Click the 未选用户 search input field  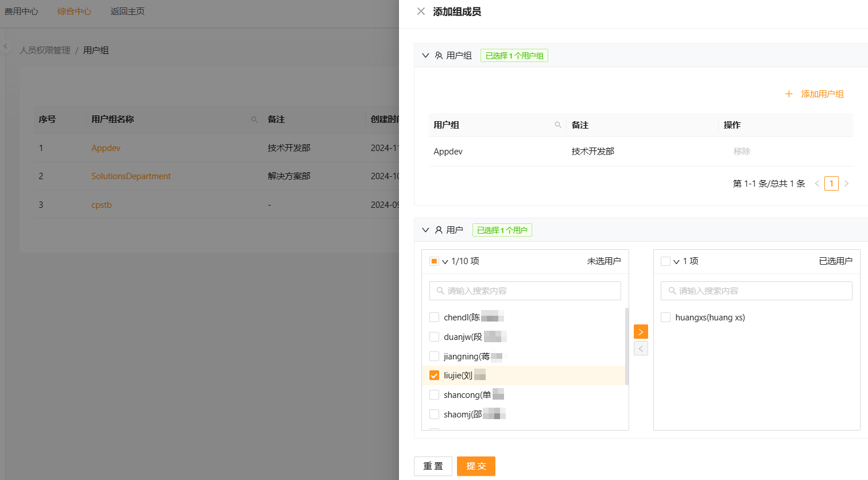point(525,291)
